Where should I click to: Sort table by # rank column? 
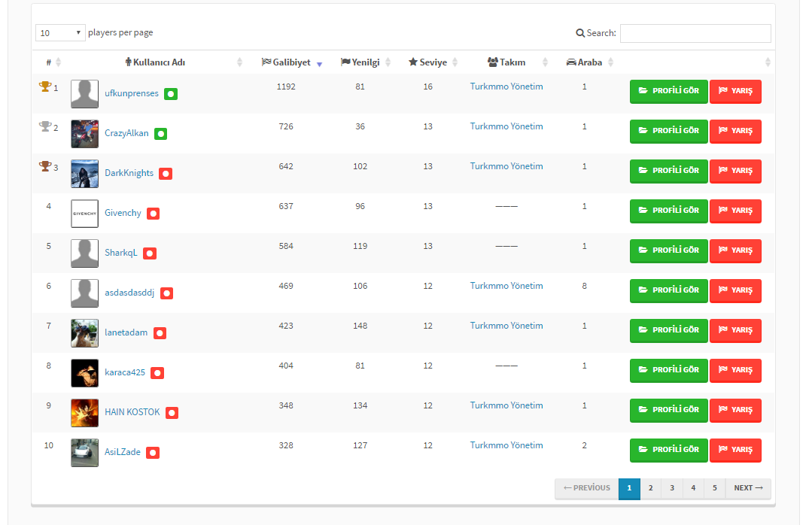[53, 62]
